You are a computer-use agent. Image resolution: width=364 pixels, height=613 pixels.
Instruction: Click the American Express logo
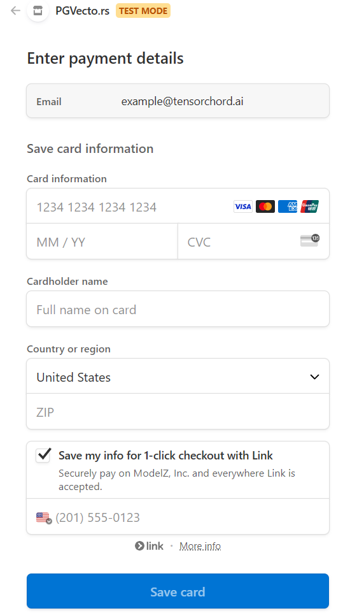pyautogui.click(x=288, y=206)
